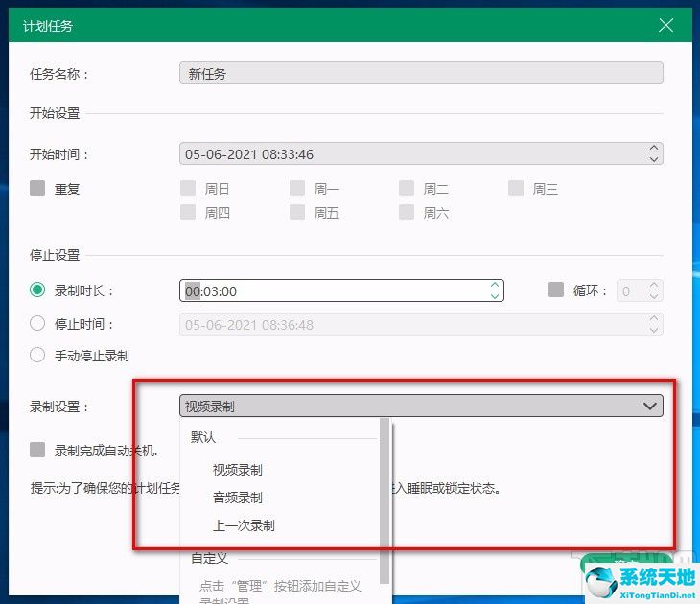Increase 开始时间 with up arrow
The image size is (700, 604).
click(654, 149)
